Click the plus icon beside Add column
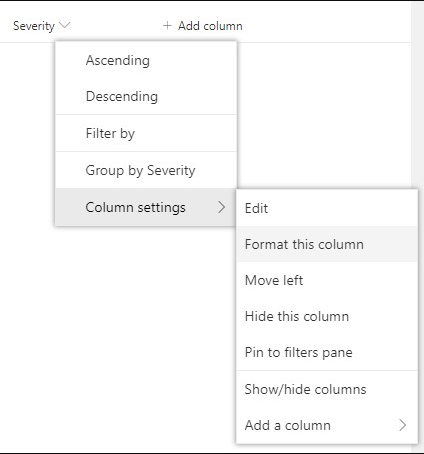Image resolution: width=424 pixels, height=454 pixels. (x=167, y=25)
